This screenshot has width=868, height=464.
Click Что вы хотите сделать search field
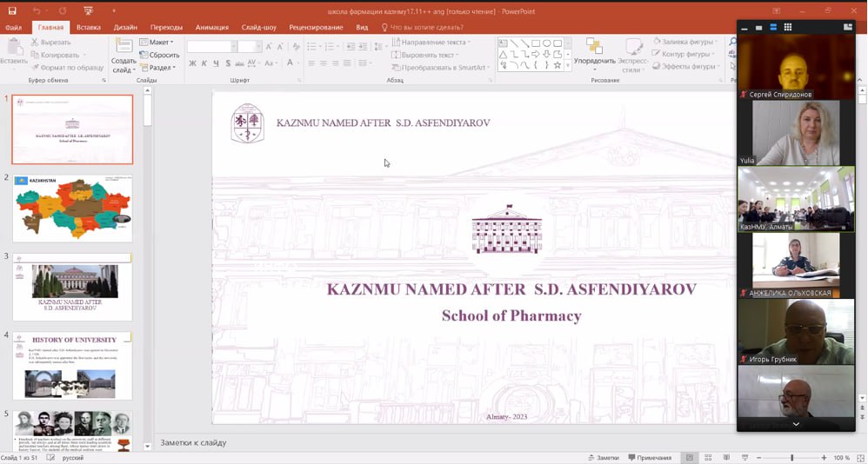click(x=423, y=27)
